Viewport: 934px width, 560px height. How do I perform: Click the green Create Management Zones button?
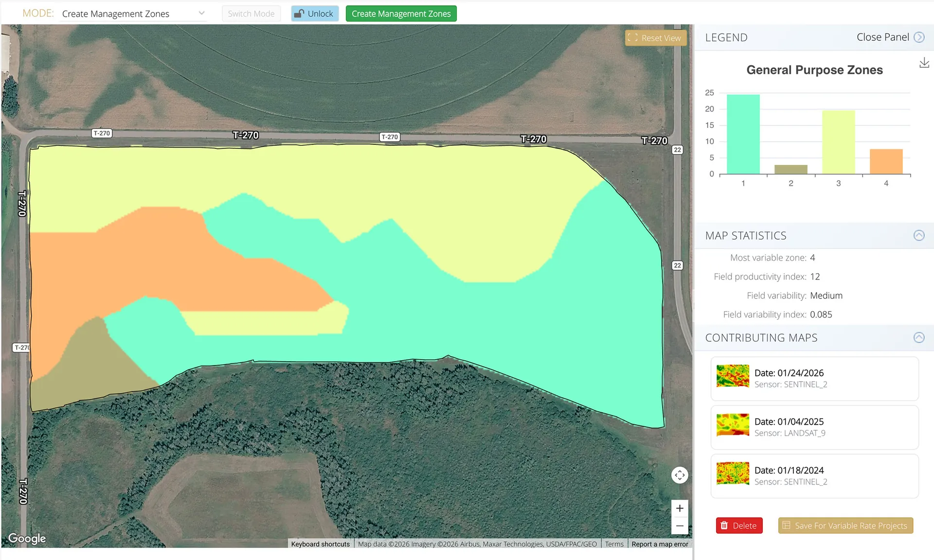tap(401, 14)
